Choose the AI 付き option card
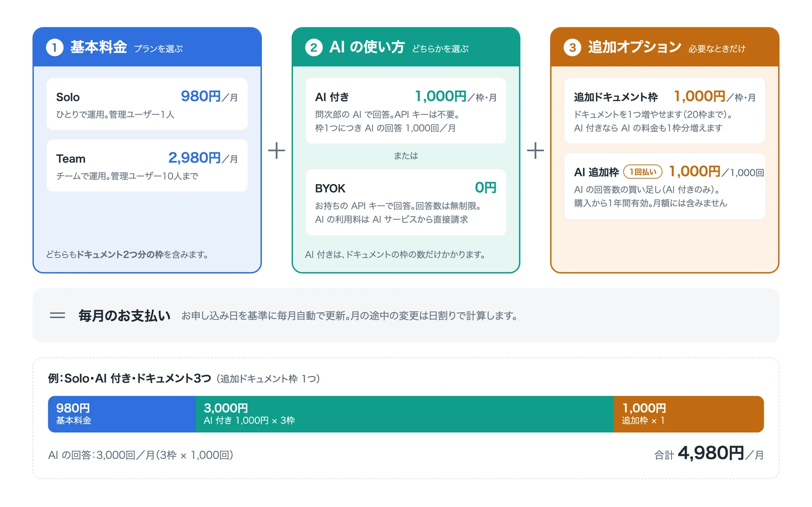 coord(406,111)
